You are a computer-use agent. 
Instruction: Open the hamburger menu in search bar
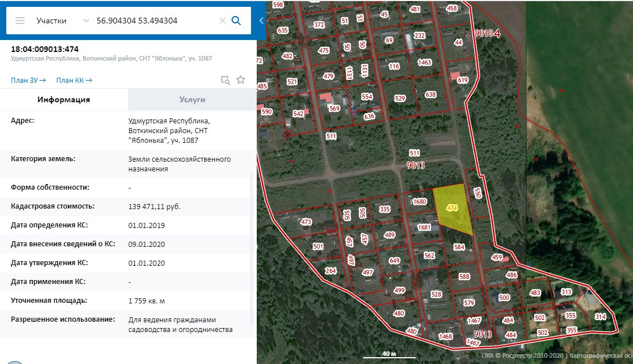point(20,21)
